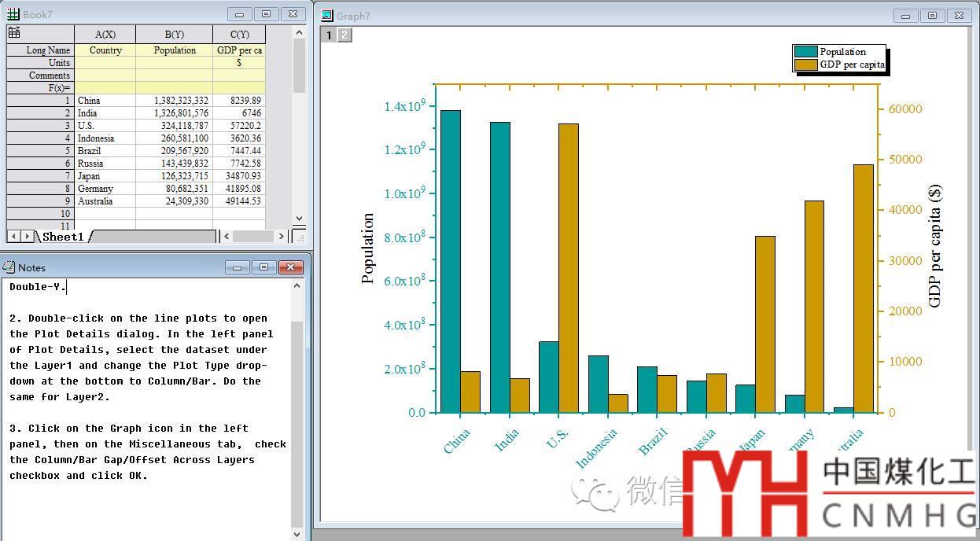
Task: Click Notes scrollbar down arrow
Action: (297, 534)
